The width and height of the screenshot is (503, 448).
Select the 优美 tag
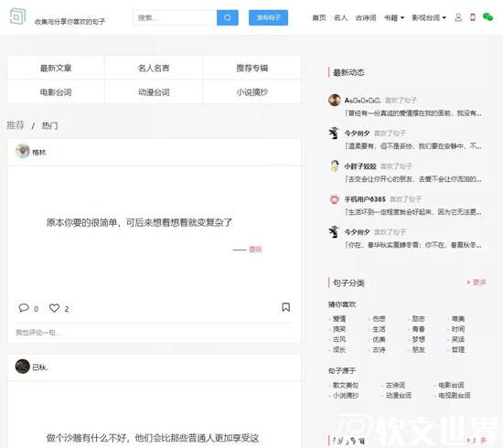379,339
